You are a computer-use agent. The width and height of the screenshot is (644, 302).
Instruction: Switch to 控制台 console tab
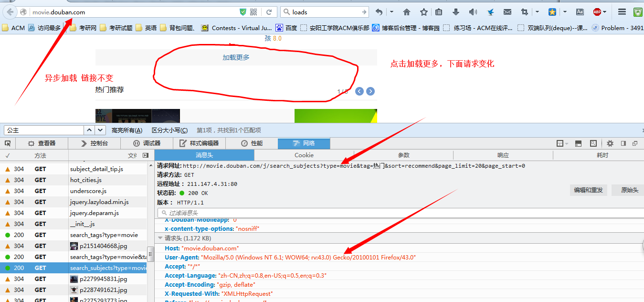tap(94, 143)
